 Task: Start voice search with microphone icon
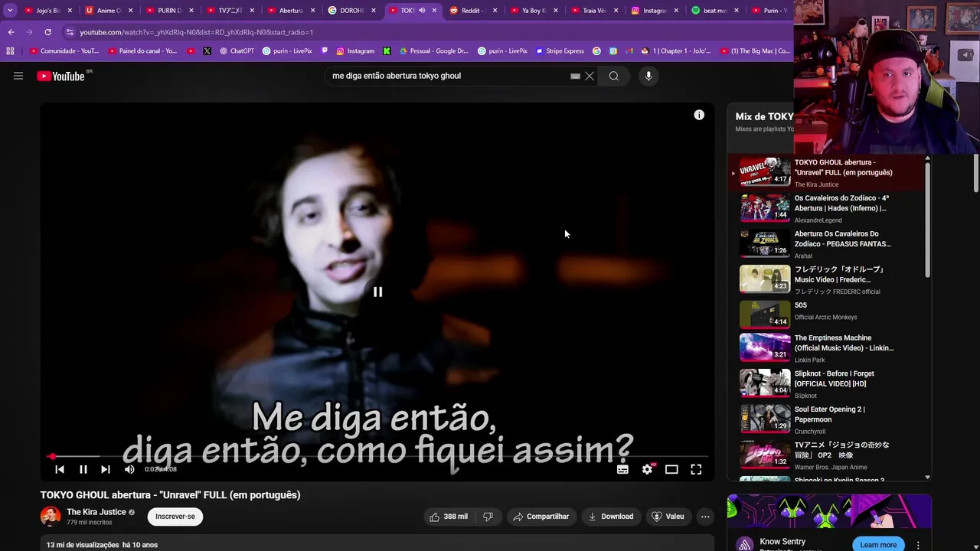click(x=648, y=76)
